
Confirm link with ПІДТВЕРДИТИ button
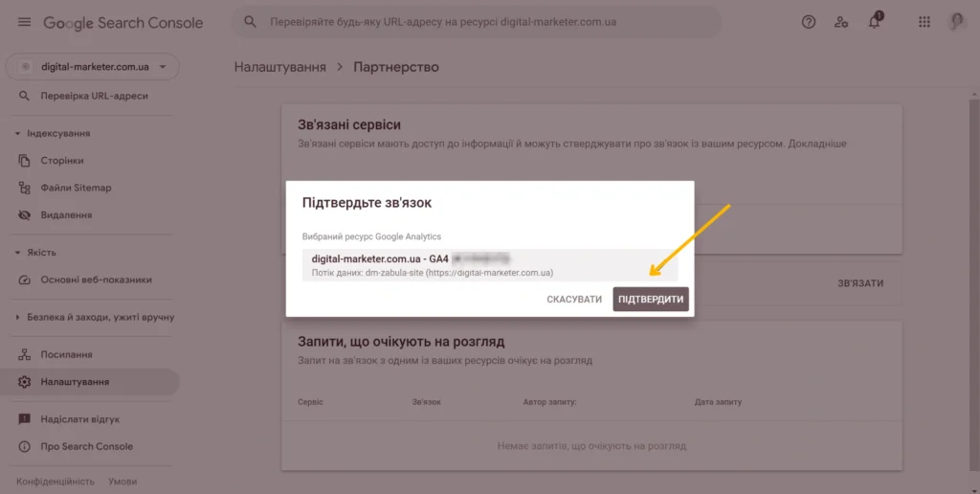651,300
